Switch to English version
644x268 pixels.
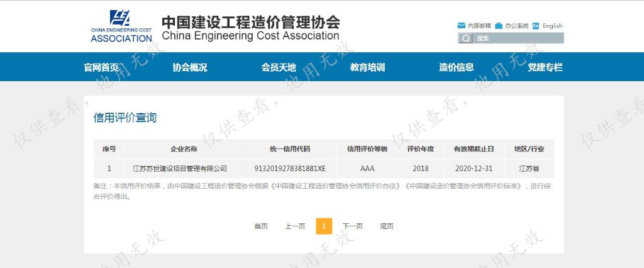[552, 26]
